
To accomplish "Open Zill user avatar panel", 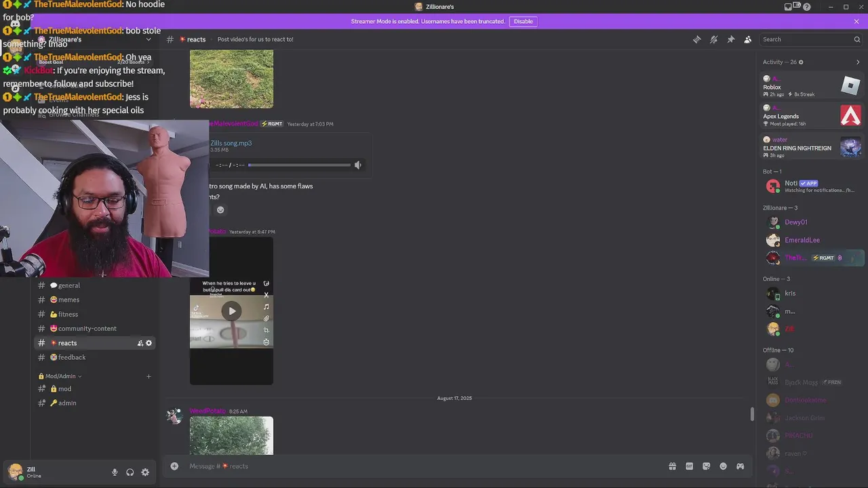I will coord(15,472).
